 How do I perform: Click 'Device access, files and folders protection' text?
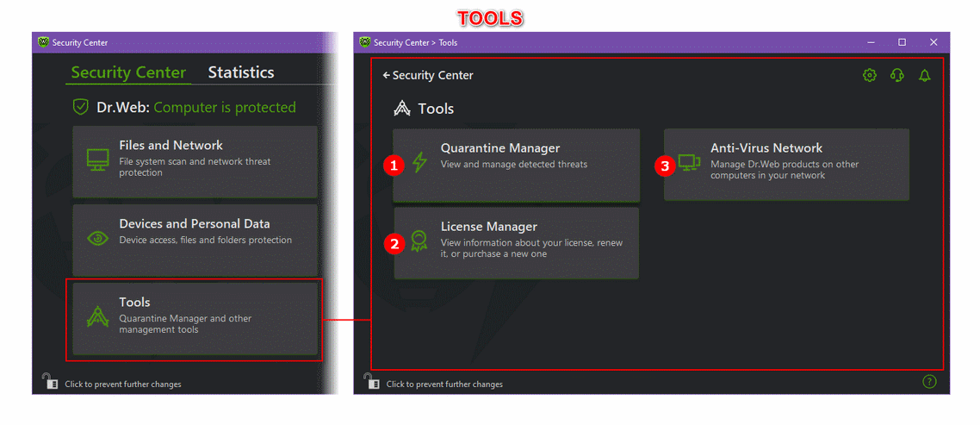point(206,240)
